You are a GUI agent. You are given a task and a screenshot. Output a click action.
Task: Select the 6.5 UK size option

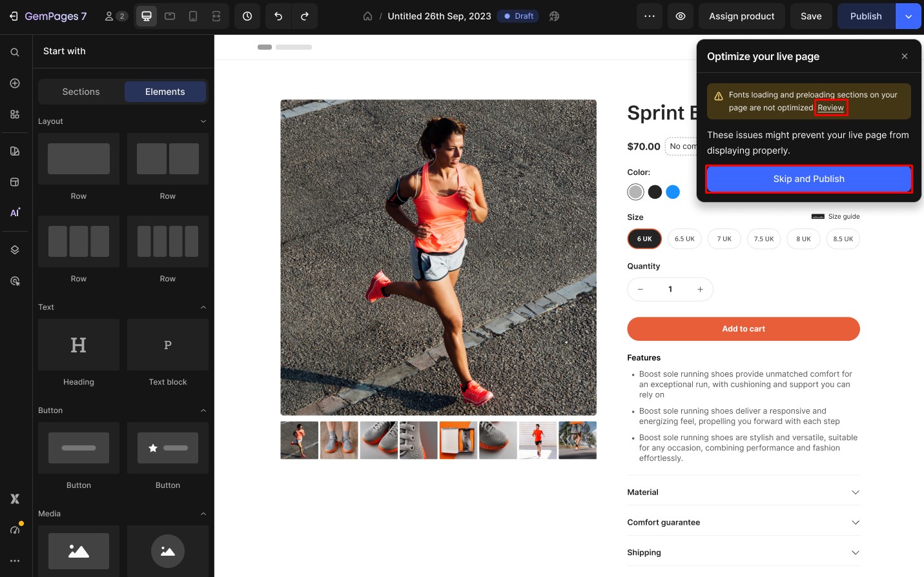coord(684,239)
